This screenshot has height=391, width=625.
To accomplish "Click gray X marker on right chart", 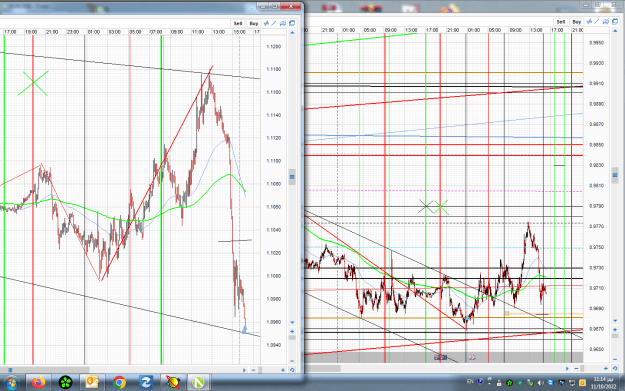I will tap(426, 206).
